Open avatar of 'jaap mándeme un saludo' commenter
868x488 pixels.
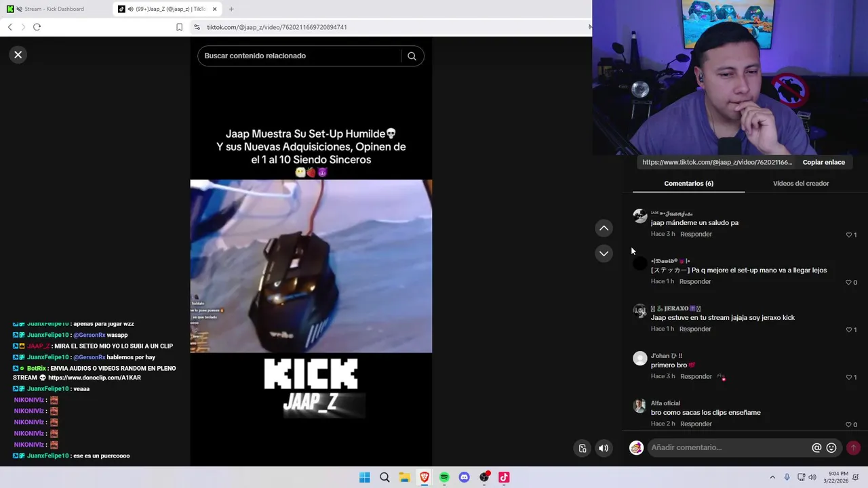click(x=640, y=216)
